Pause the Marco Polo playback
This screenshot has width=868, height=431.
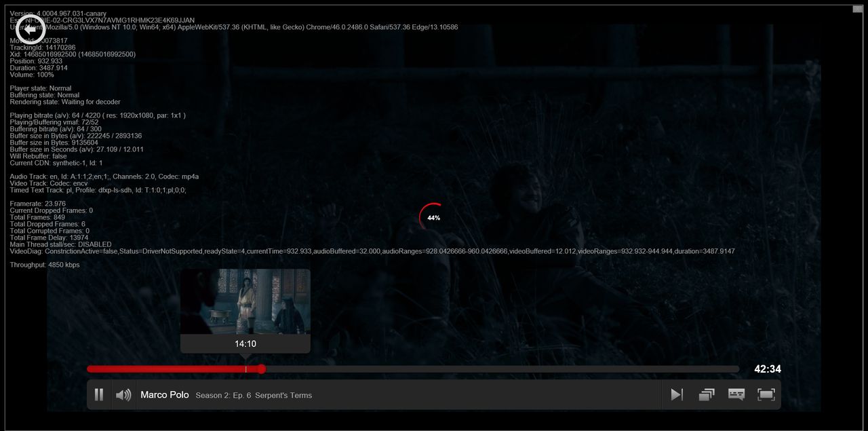99,394
